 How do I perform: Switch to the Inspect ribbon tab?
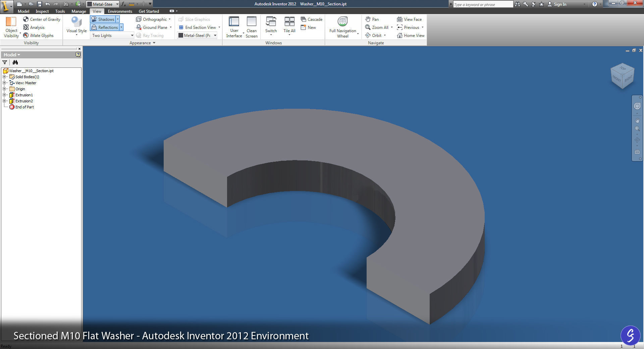tap(42, 11)
